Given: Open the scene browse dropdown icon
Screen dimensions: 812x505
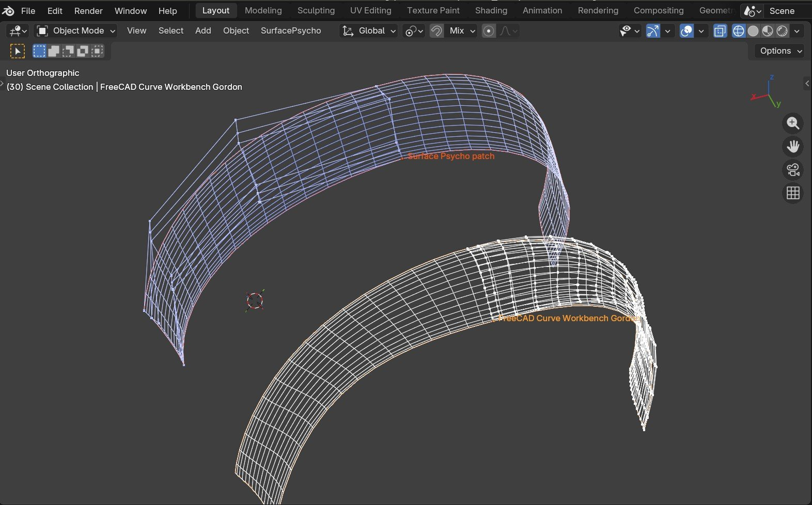Looking at the screenshot, I should pos(752,11).
